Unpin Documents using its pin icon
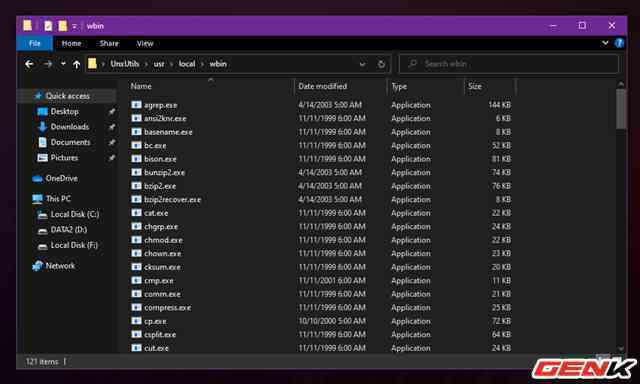Viewport: 640px width, 384px height. coord(111,142)
